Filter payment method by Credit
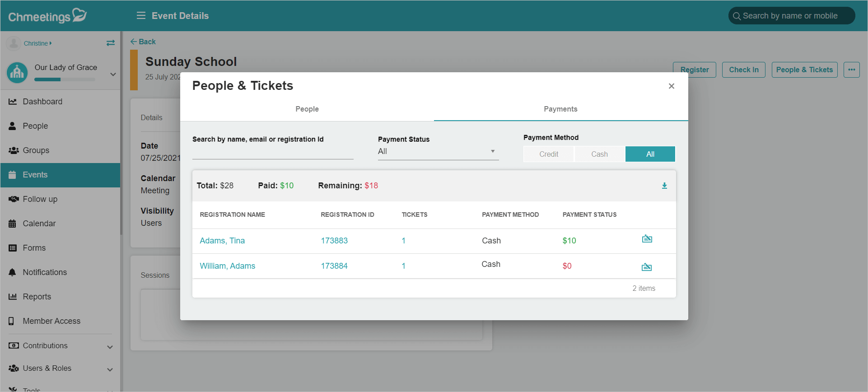 (x=549, y=154)
